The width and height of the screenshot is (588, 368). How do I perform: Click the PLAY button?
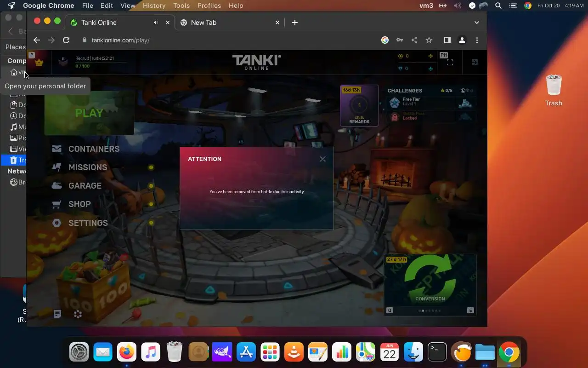coord(89,113)
